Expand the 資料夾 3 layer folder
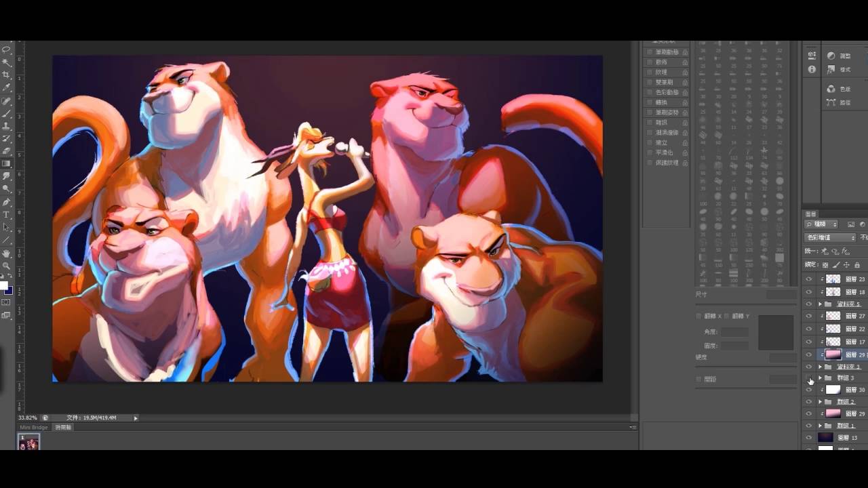This screenshot has height=488, width=868. 820,367
